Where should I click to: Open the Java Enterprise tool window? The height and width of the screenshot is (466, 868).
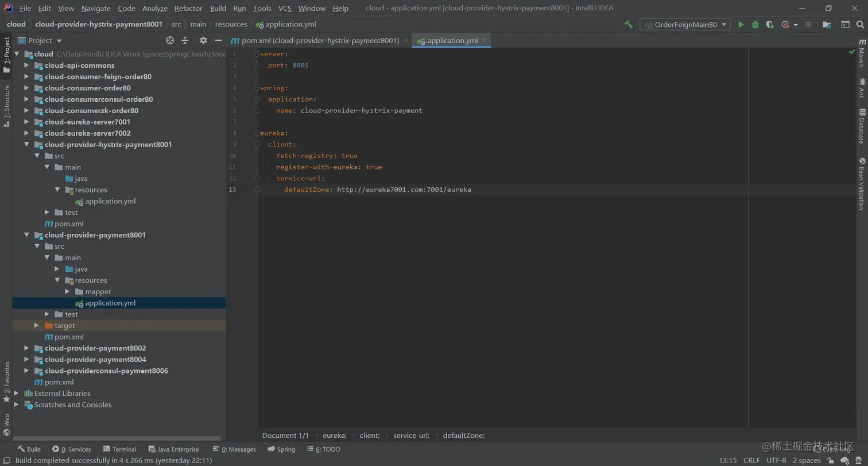point(173,449)
